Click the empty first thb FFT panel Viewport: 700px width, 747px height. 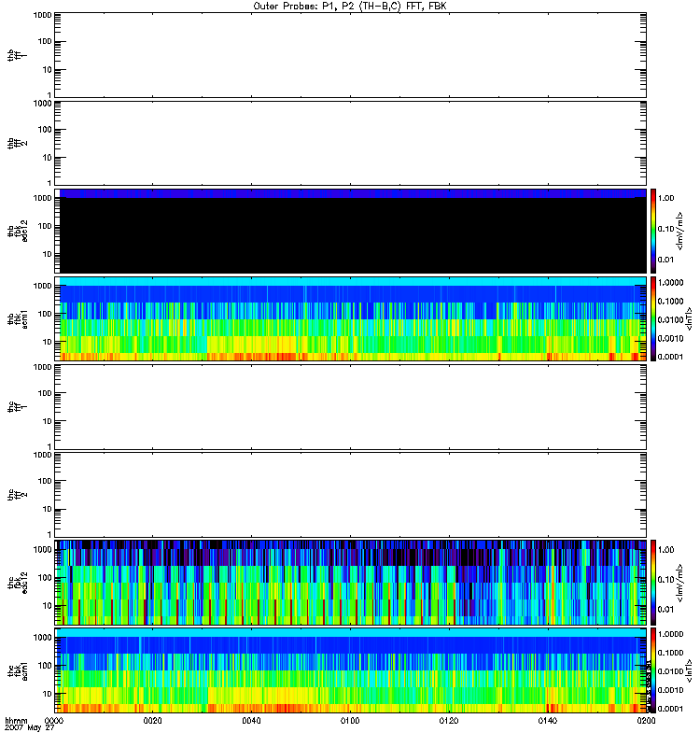[350, 54]
